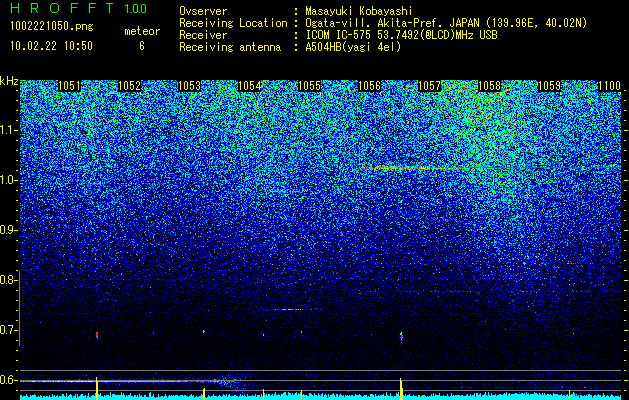Click the Receiving antenna label
629x400 pixels.
(x=230, y=47)
